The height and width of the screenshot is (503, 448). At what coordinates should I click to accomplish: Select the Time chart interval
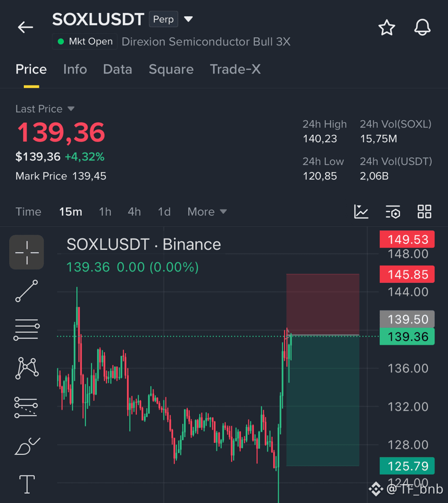[29, 211]
